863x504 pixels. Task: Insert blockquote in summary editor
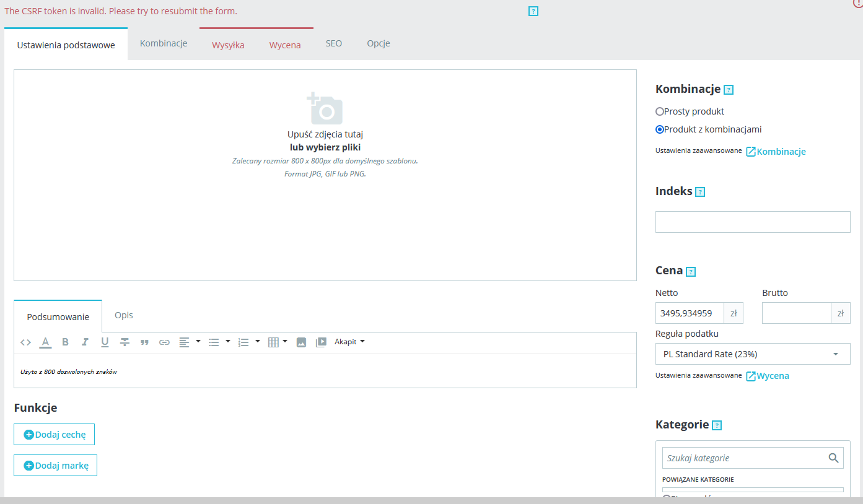144,342
